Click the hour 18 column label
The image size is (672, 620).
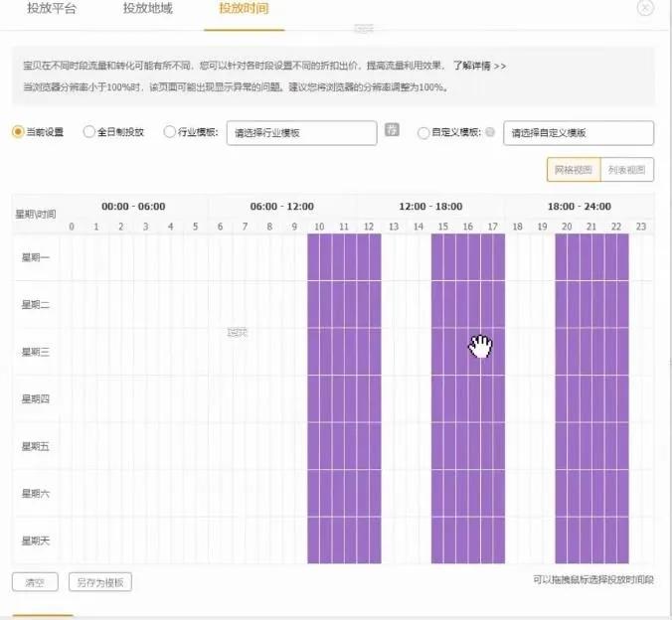(x=517, y=227)
